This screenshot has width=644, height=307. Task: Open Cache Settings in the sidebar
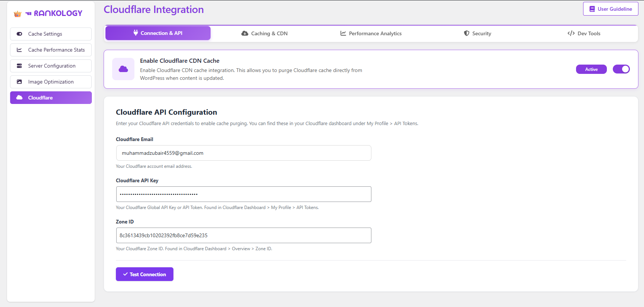pos(51,34)
